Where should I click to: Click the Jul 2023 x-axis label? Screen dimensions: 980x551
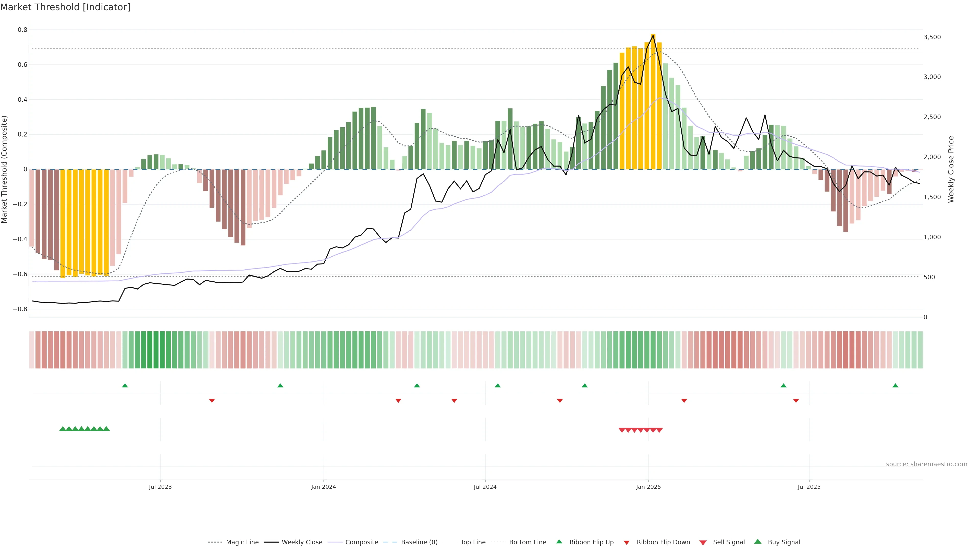coord(160,487)
